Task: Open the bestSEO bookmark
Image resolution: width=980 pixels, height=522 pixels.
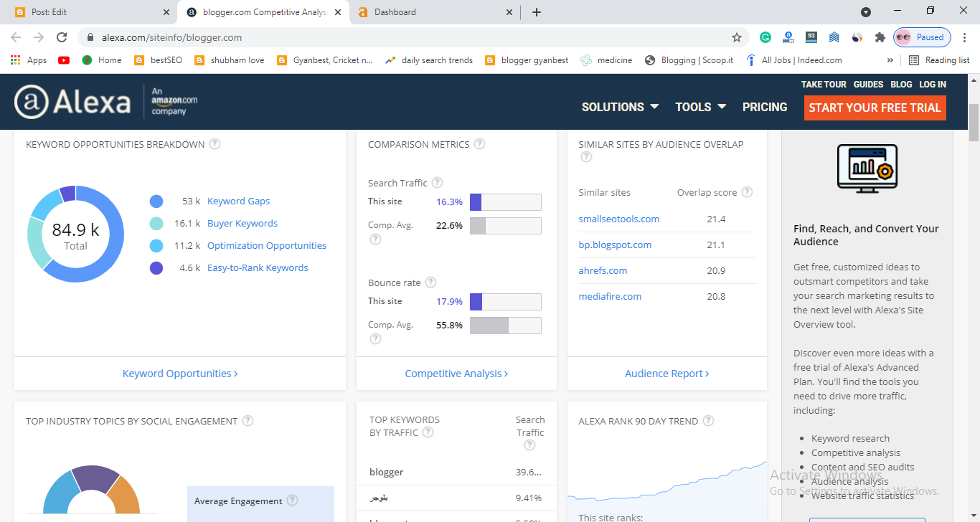Action: pyautogui.click(x=159, y=60)
